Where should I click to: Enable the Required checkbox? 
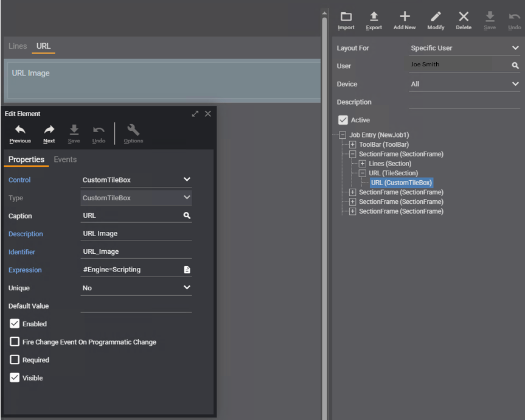[15, 360]
